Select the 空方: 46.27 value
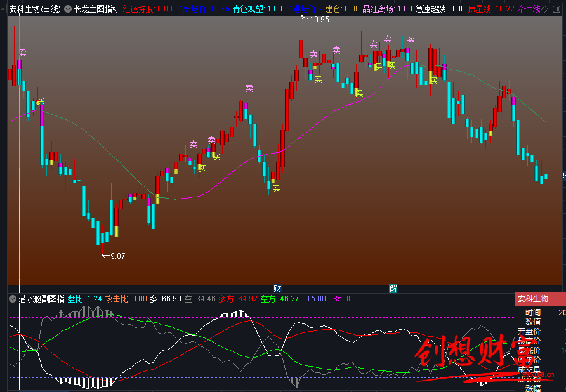This screenshot has width=566, height=392. click(x=280, y=299)
